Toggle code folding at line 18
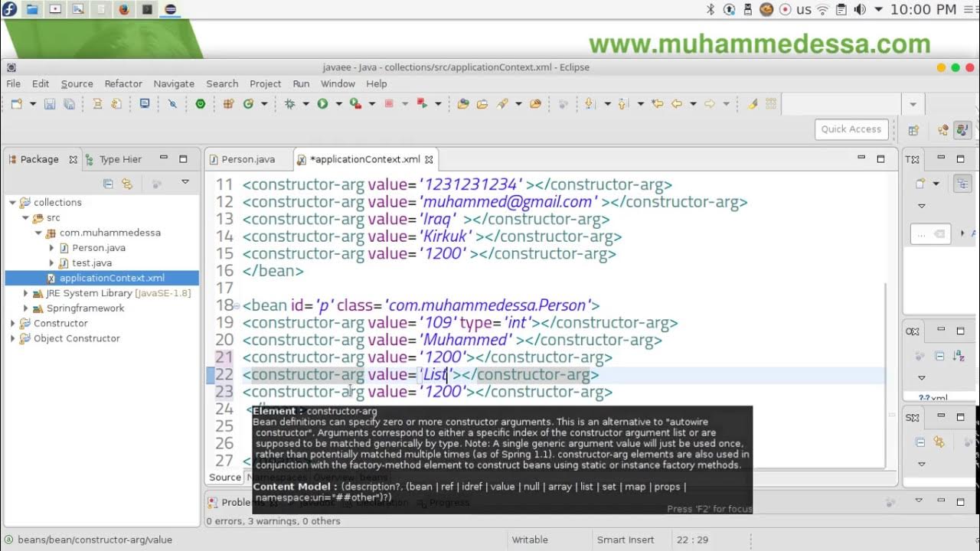 click(x=237, y=306)
